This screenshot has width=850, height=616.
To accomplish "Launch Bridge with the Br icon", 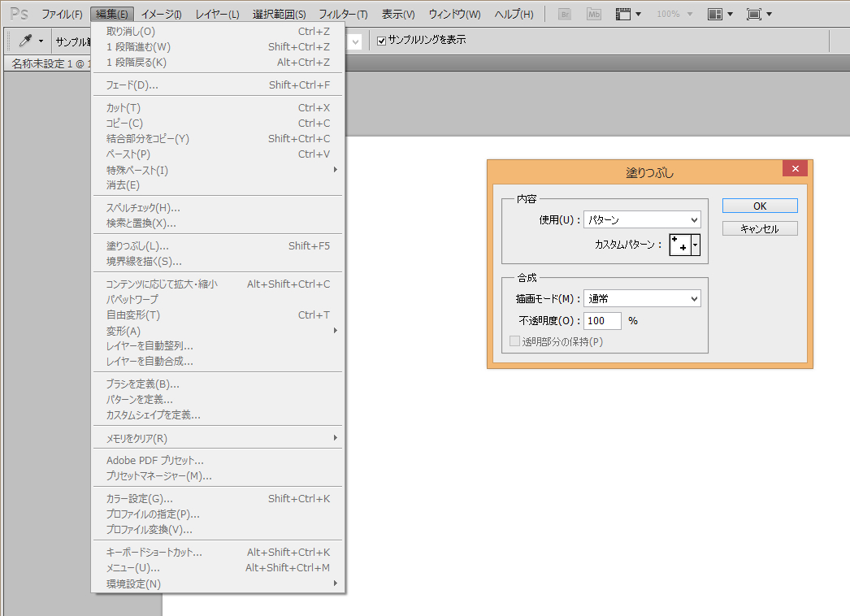I will click(x=564, y=15).
